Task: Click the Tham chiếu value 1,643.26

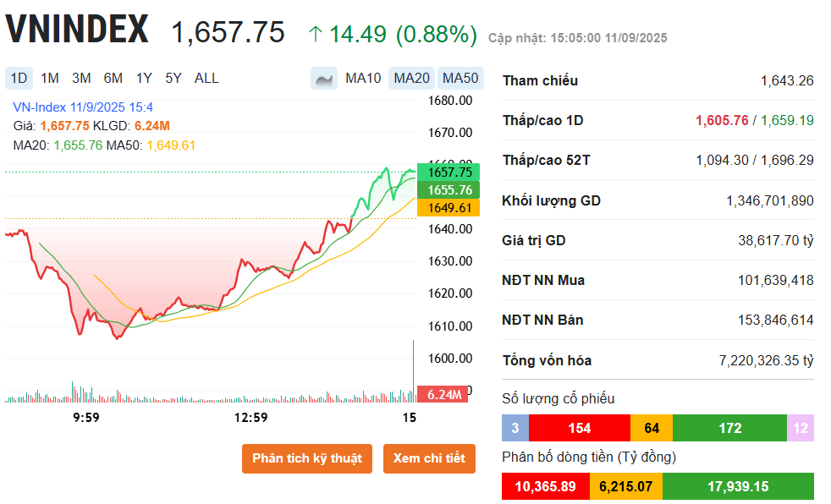Action: [x=787, y=80]
